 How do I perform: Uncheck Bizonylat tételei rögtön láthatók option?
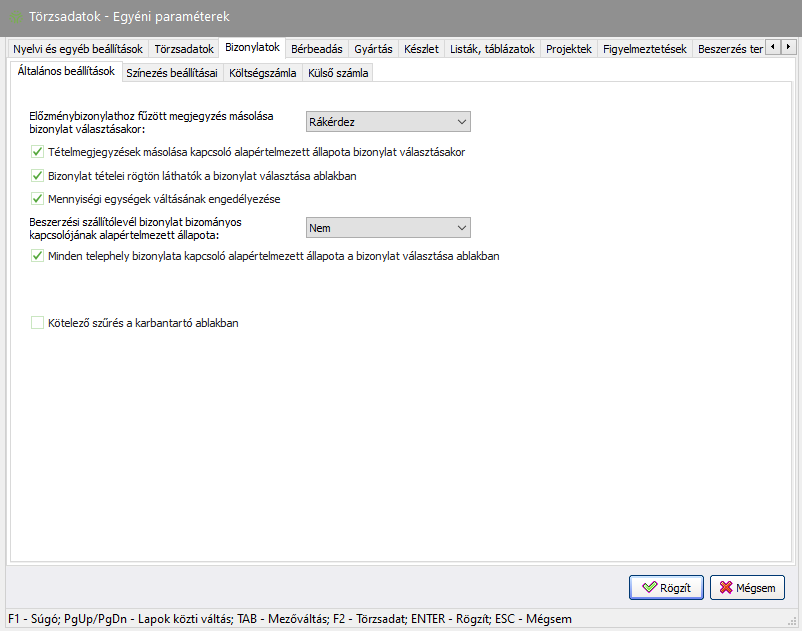pos(38,176)
